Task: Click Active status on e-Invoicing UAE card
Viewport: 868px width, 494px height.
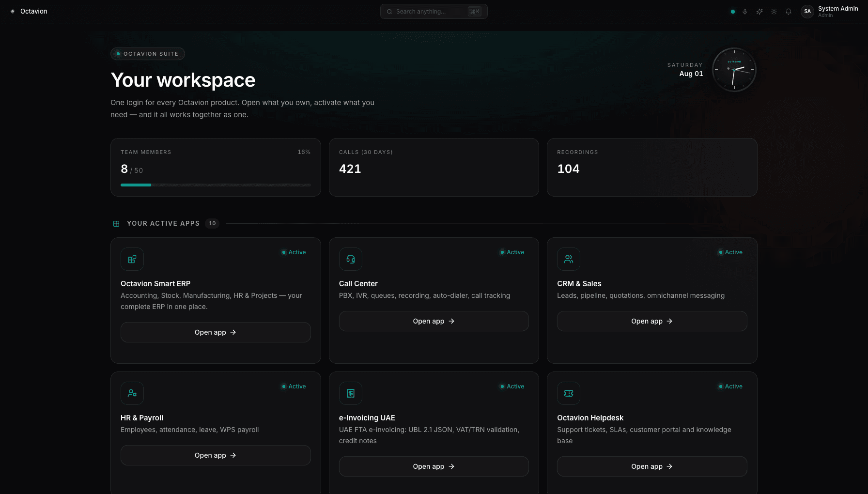Action: click(x=512, y=386)
